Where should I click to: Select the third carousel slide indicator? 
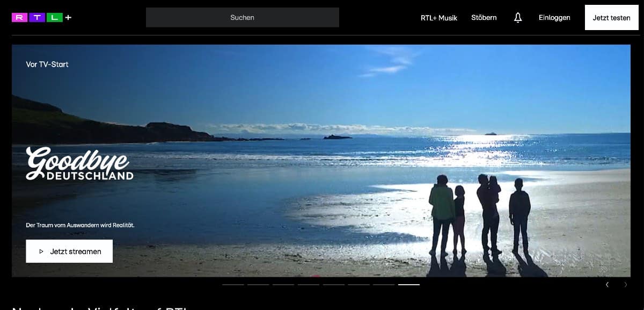(283, 284)
